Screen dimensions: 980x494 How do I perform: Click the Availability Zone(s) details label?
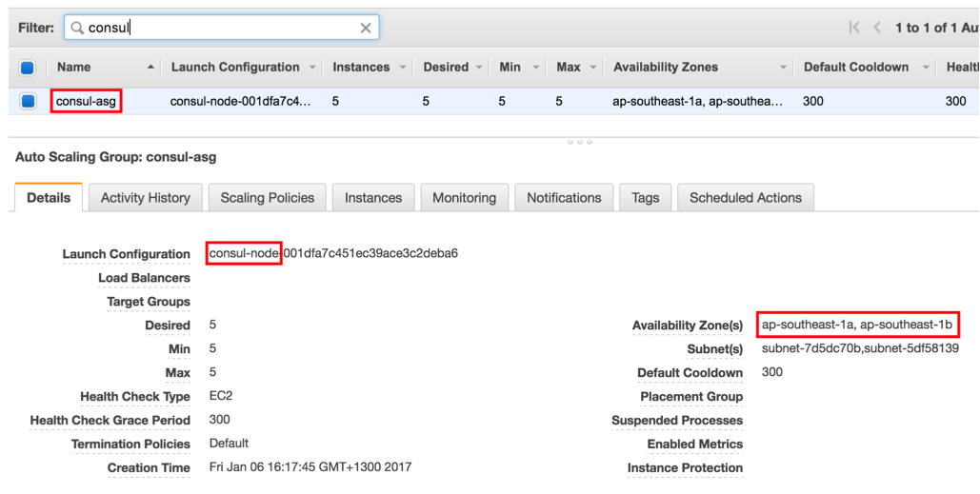(688, 326)
